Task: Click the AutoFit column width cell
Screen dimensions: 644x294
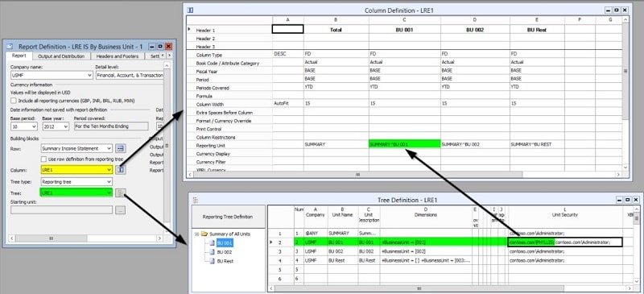Action: [x=287, y=104]
